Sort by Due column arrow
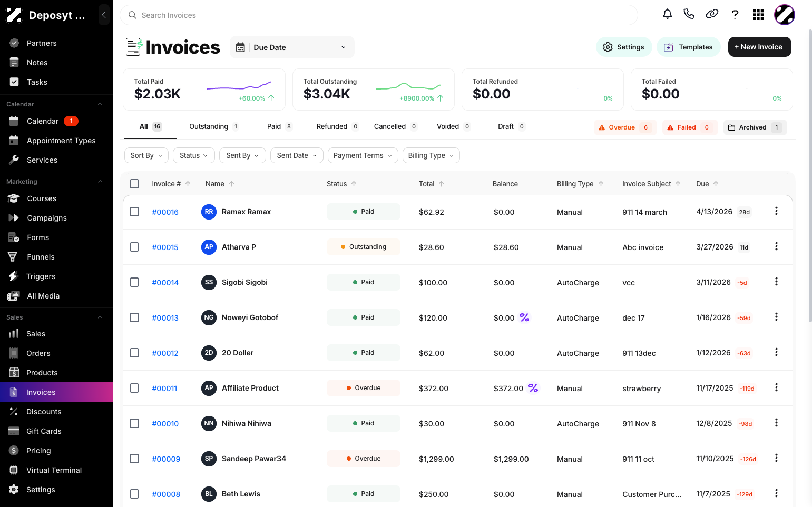Image resolution: width=812 pixels, height=507 pixels. coord(716,184)
